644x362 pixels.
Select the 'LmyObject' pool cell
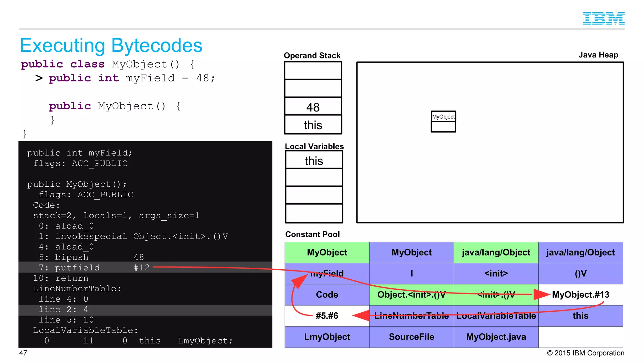[x=327, y=337]
